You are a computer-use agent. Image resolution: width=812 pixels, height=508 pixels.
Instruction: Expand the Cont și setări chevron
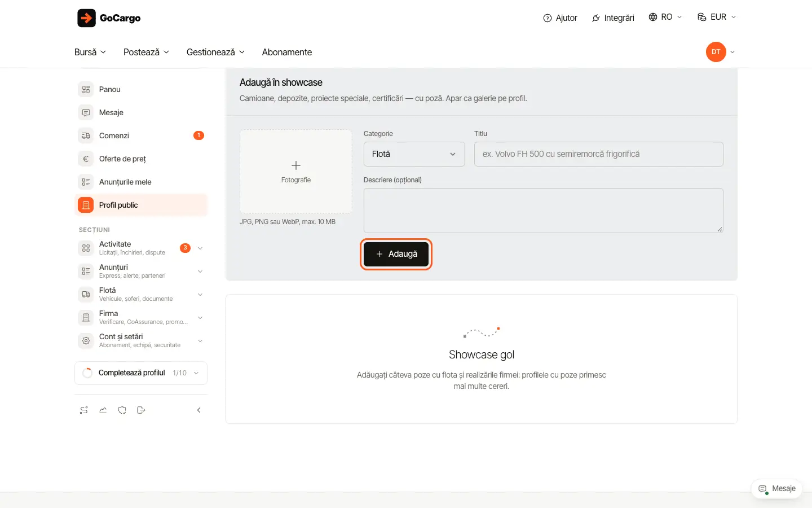coord(200,341)
